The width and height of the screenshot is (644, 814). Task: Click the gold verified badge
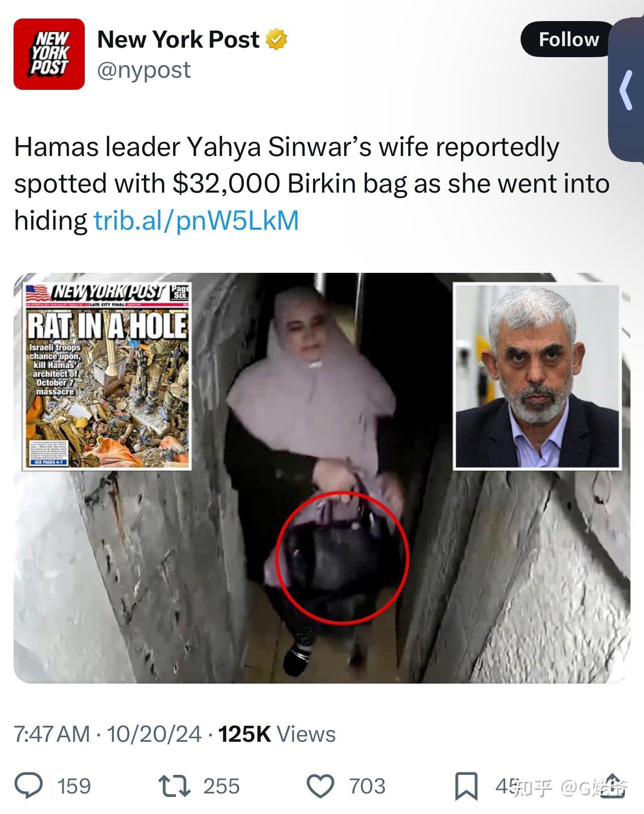(x=276, y=40)
